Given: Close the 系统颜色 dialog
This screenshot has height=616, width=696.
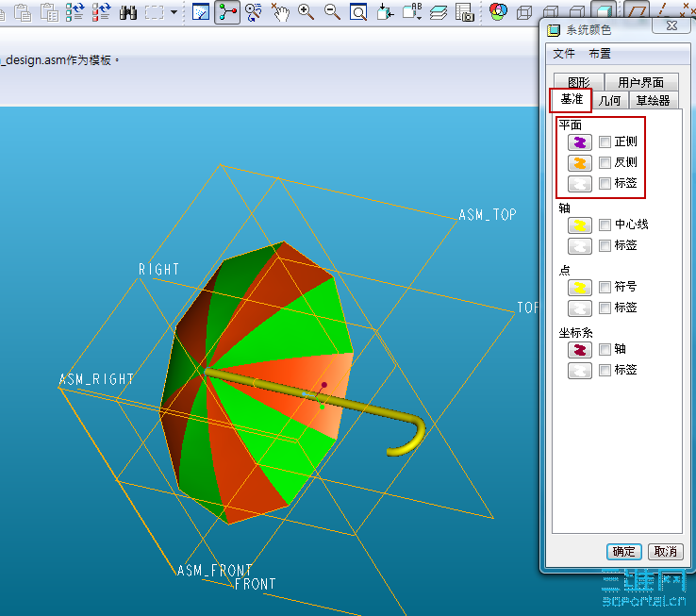Looking at the screenshot, I should 671,25.
